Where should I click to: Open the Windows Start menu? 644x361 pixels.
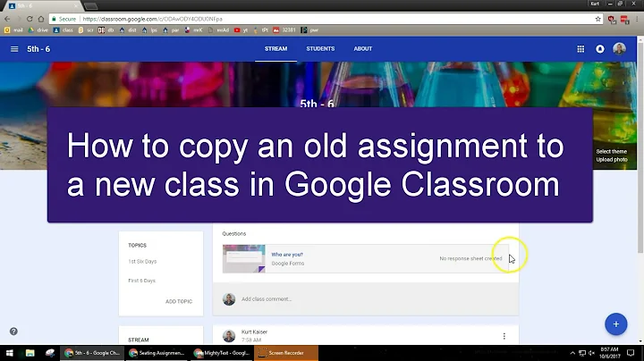coord(10,353)
